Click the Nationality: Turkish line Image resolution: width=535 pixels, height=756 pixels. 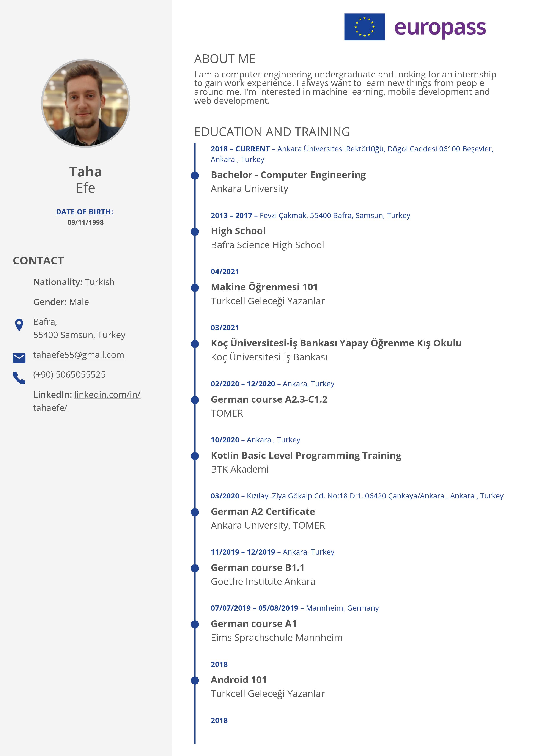pos(74,282)
